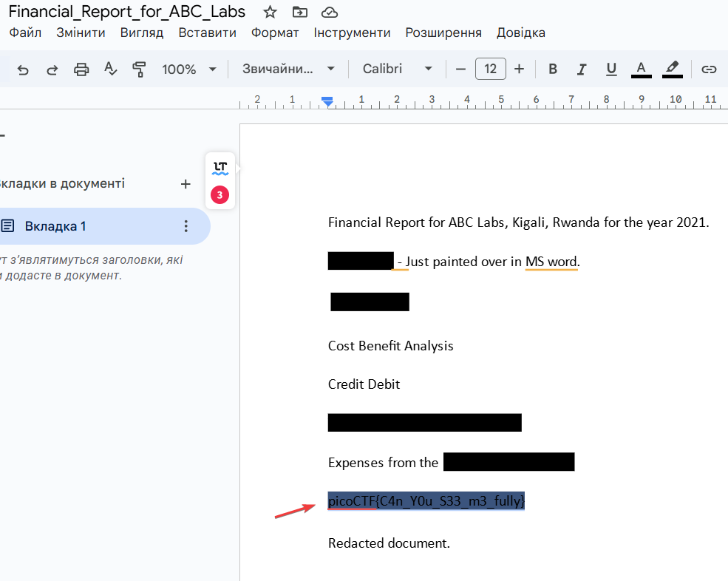Viewport: 728px width, 581px height.
Task: Toggle italic formatting
Action: (582, 69)
